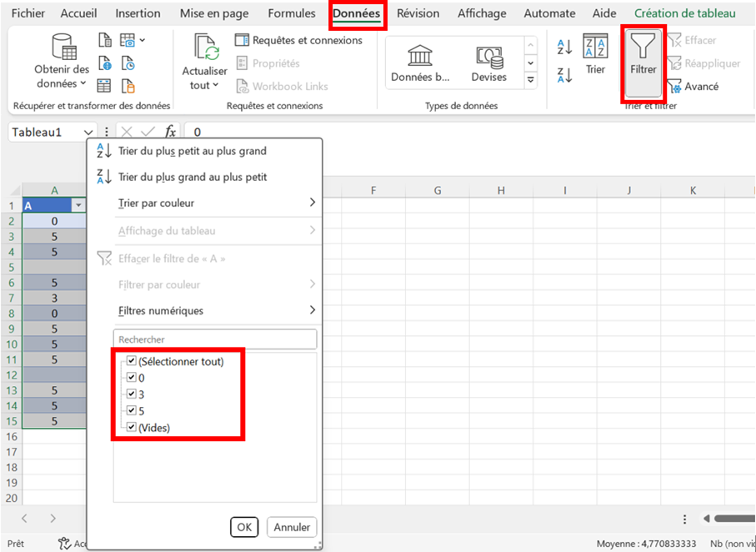Expand the Obtenir des données dropdown arrow
The image size is (756, 552).
(x=83, y=83)
